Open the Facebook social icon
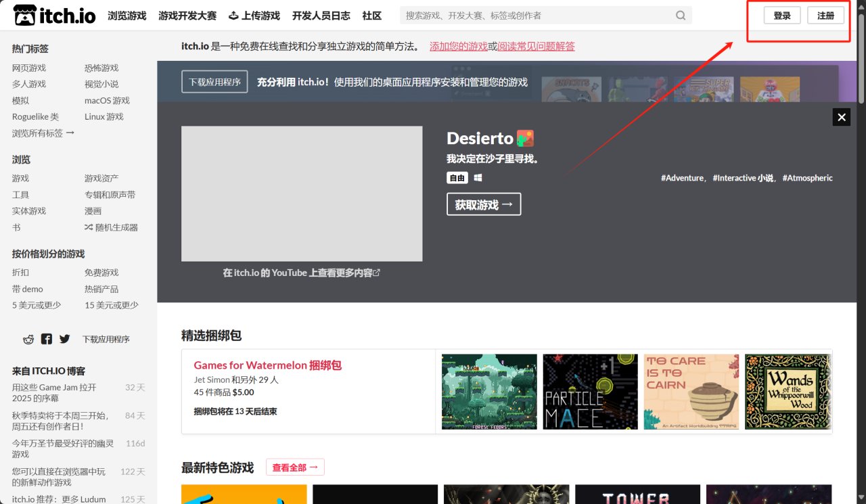This screenshot has width=866, height=504. click(46, 339)
